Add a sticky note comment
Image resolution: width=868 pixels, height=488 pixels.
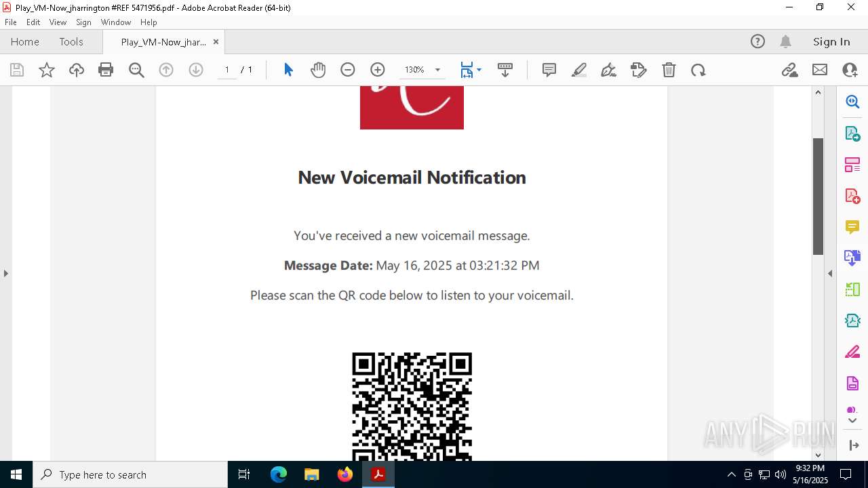tap(549, 70)
